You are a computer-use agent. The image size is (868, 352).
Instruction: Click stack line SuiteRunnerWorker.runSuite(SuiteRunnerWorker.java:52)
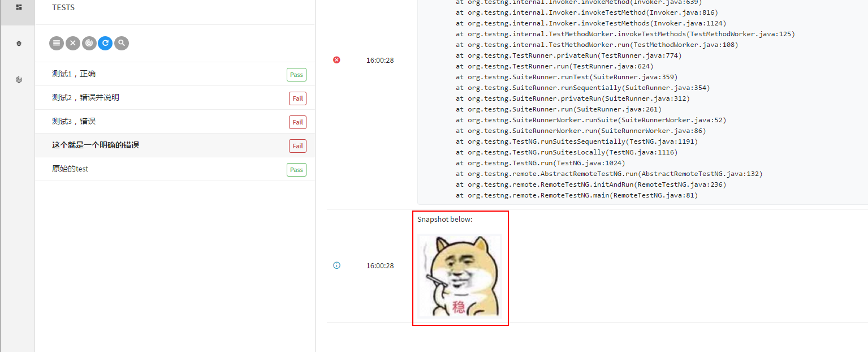[x=591, y=120]
